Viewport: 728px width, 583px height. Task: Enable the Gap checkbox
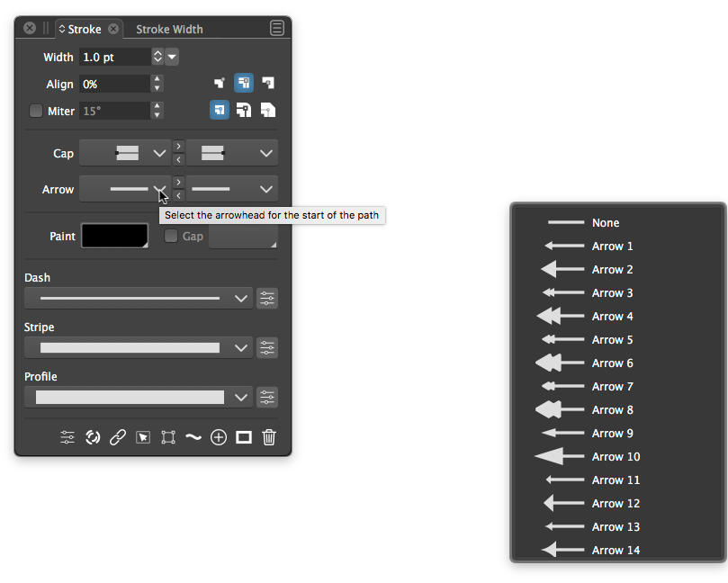171,237
